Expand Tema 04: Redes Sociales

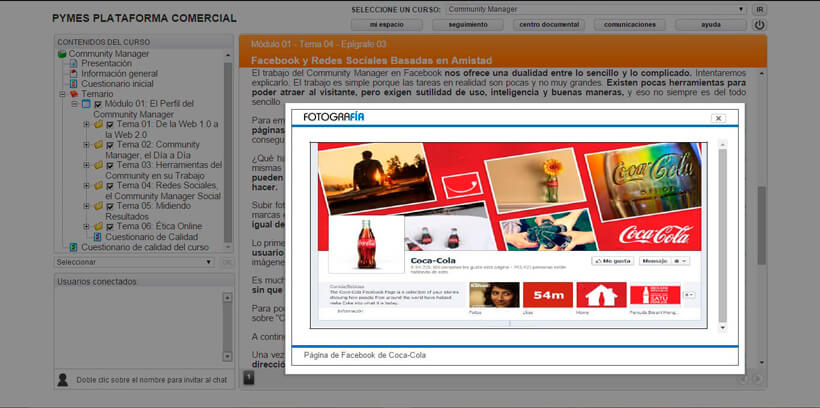86,186
